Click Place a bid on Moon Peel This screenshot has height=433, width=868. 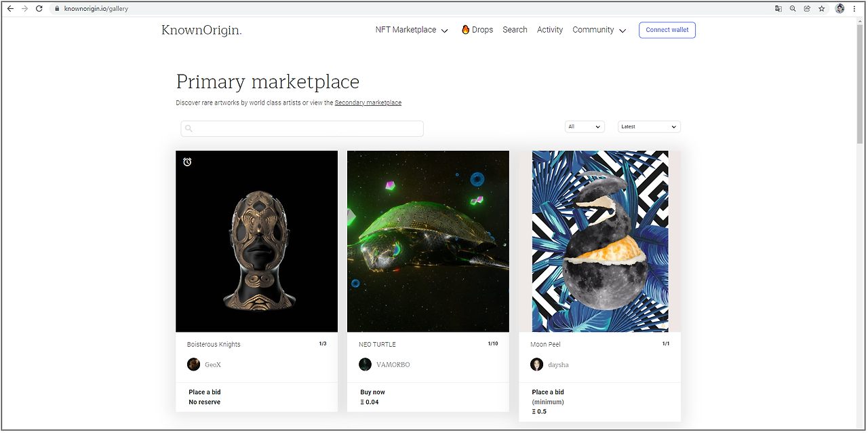click(x=548, y=392)
